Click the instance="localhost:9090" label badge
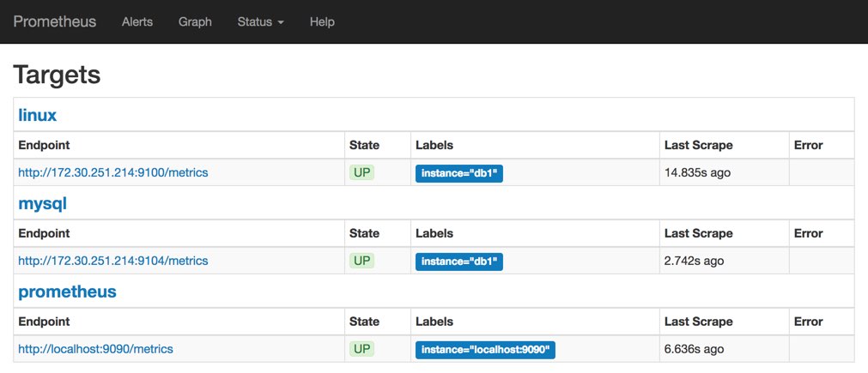The height and width of the screenshot is (373, 868). pyautogui.click(x=486, y=350)
